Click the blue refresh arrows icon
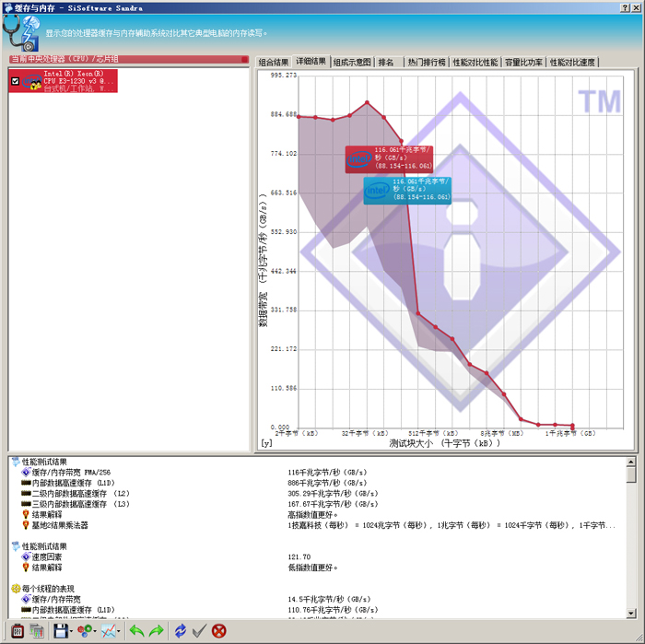The image size is (645, 644). 181,630
